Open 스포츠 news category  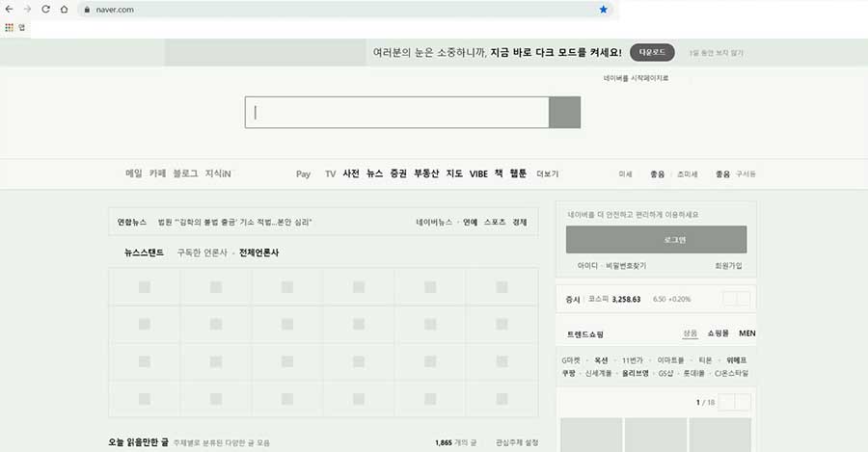pyautogui.click(x=495, y=222)
